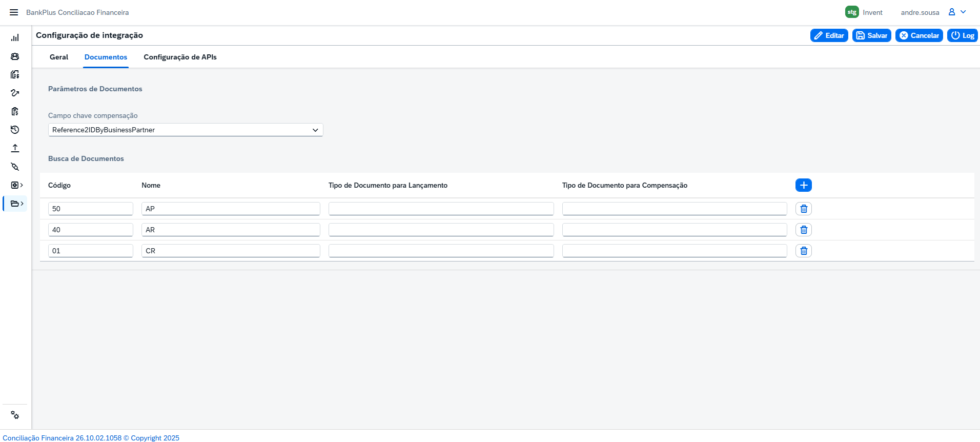This screenshot has width=980, height=442.
Task: Click the upload arrow sidebar icon
Action: click(15, 148)
